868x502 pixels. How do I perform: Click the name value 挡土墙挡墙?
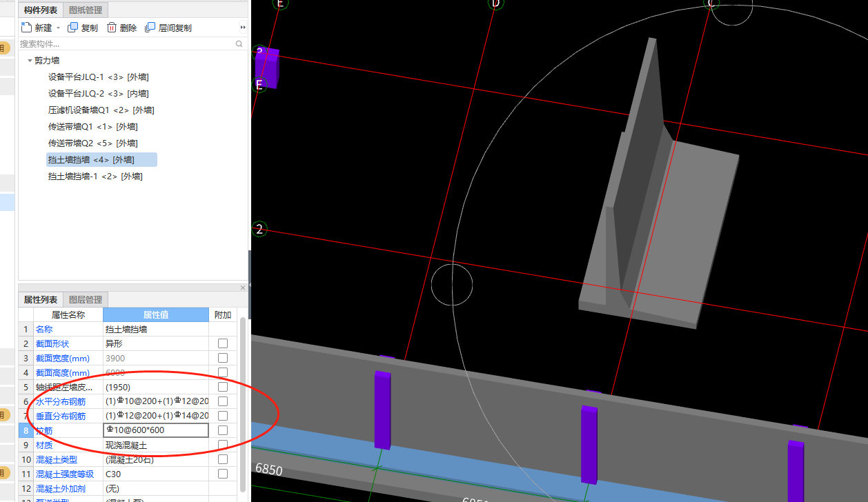[x=126, y=330]
